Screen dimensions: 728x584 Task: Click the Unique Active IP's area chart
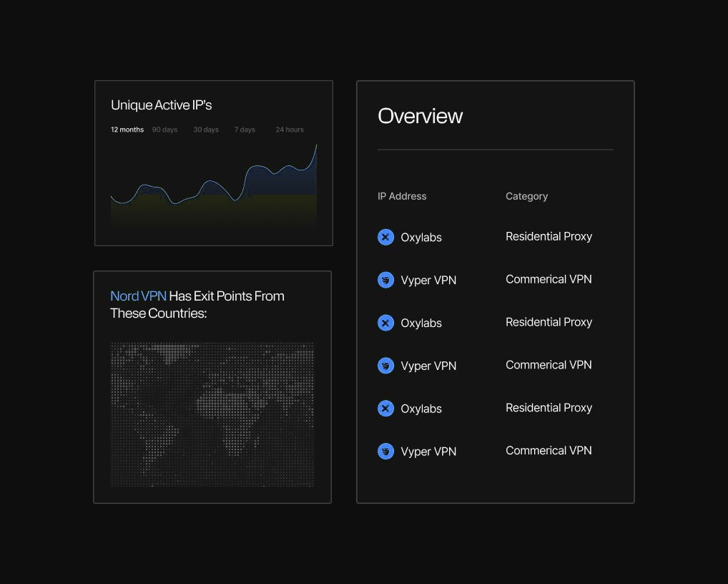coord(214,186)
